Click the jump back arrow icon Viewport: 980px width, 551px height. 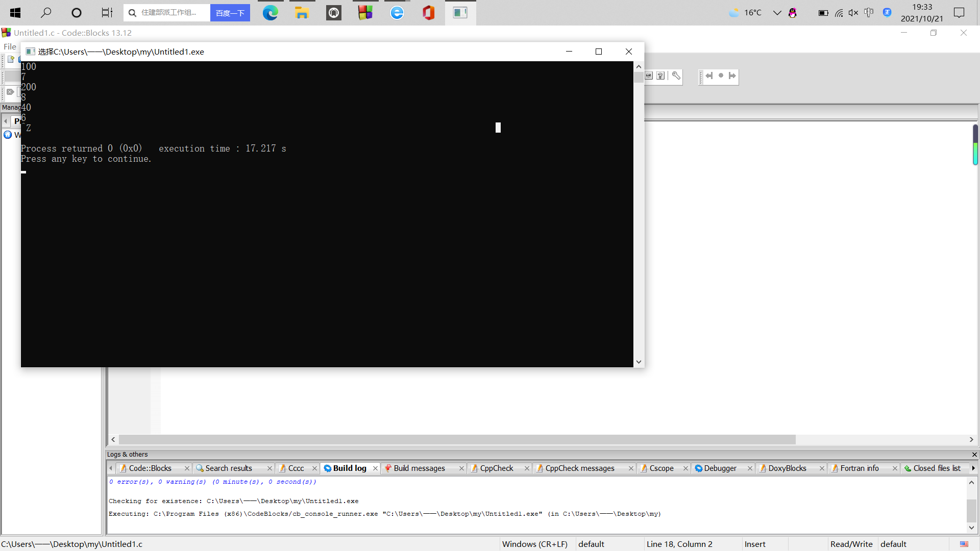pos(709,76)
